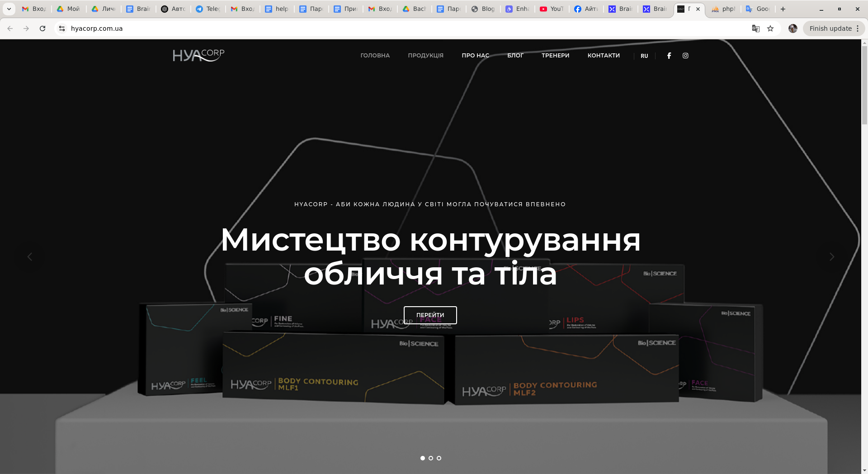Go to previous slide with left arrow
The width and height of the screenshot is (868, 474).
(30, 257)
